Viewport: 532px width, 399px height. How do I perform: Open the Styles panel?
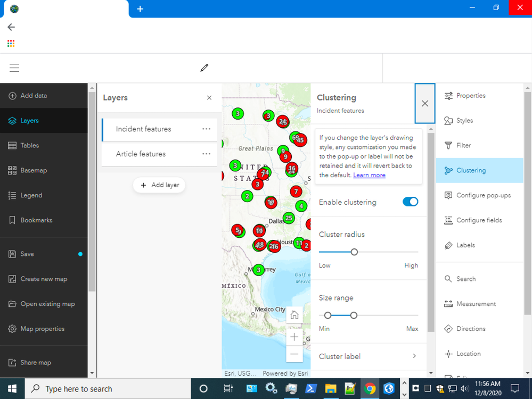pyautogui.click(x=464, y=121)
